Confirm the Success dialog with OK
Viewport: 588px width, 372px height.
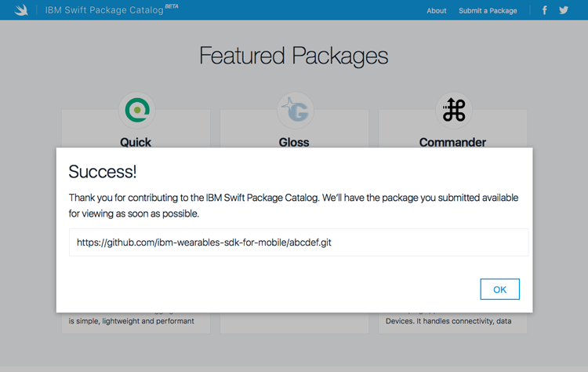500,289
